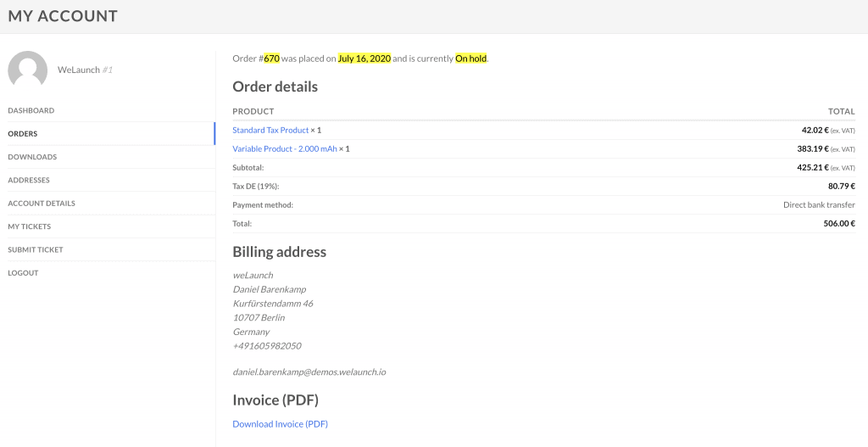This screenshot has width=868, height=447.
Task: Click the highlighted date July 16, 2020
Action: 364,59
